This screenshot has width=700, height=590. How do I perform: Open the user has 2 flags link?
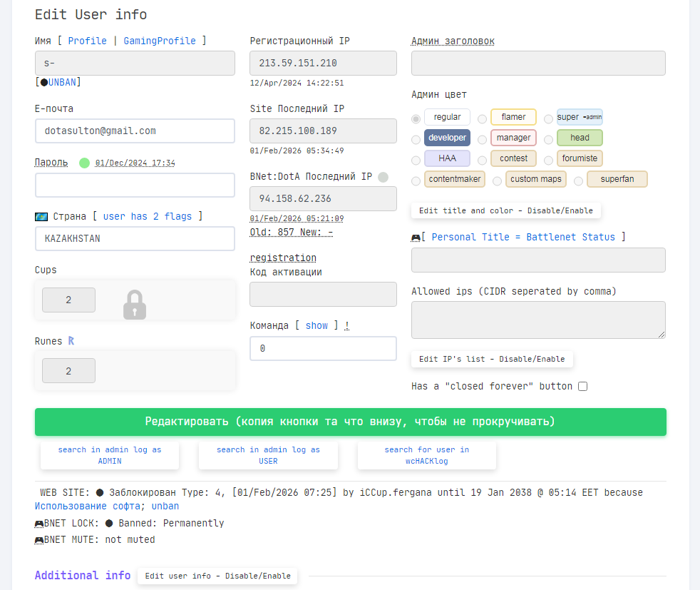[148, 217]
